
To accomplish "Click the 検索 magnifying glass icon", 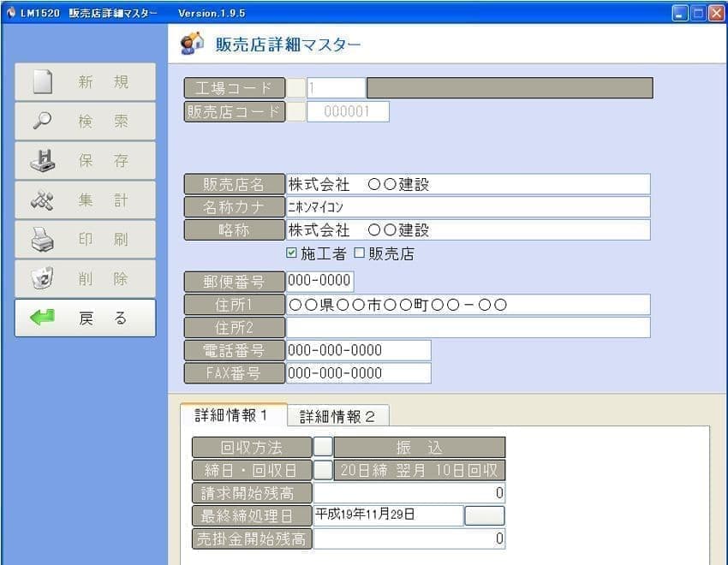I will (42, 122).
